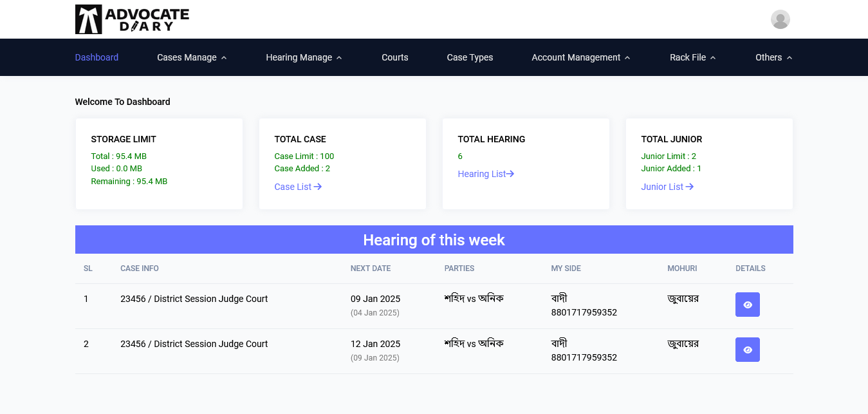
Task: Click the Hearing of this week banner
Action: point(434,240)
